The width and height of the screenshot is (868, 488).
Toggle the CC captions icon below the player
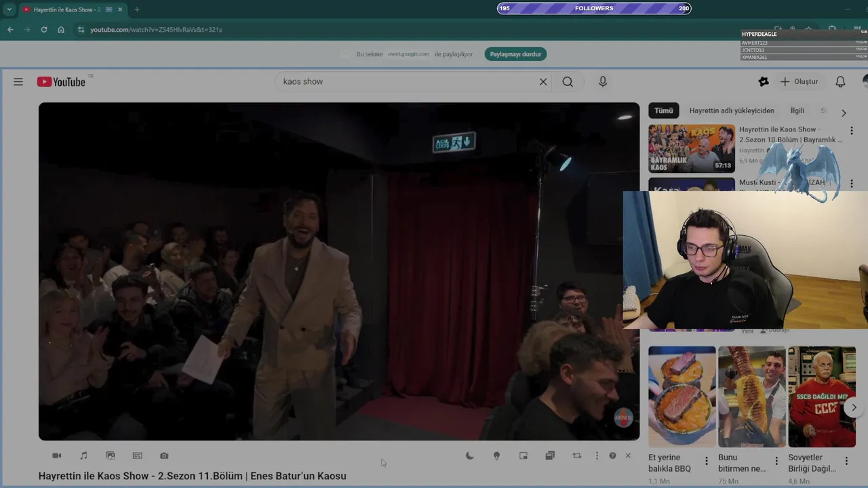pyautogui.click(x=138, y=455)
